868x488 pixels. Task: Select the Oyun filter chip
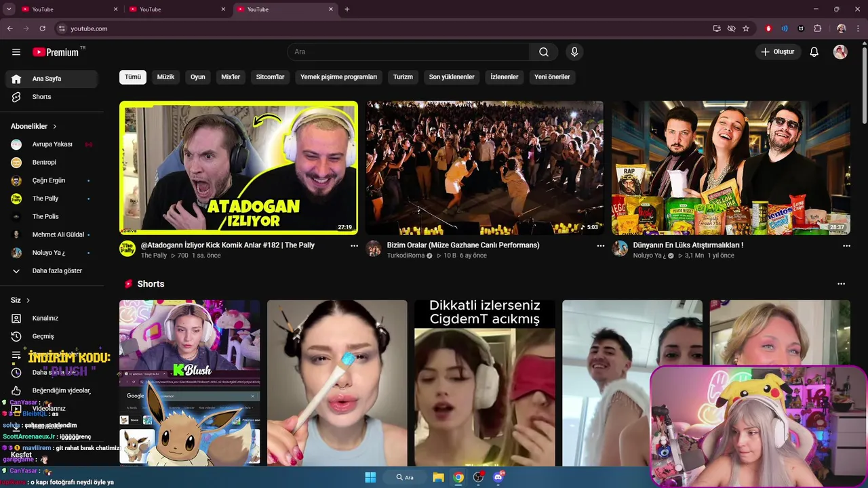pos(198,77)
